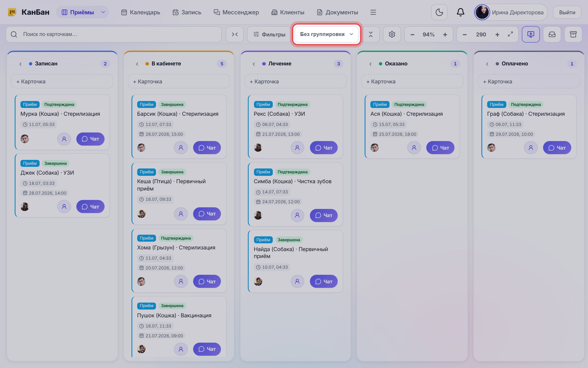Open the Без группировки grouping dropdown

326,34
